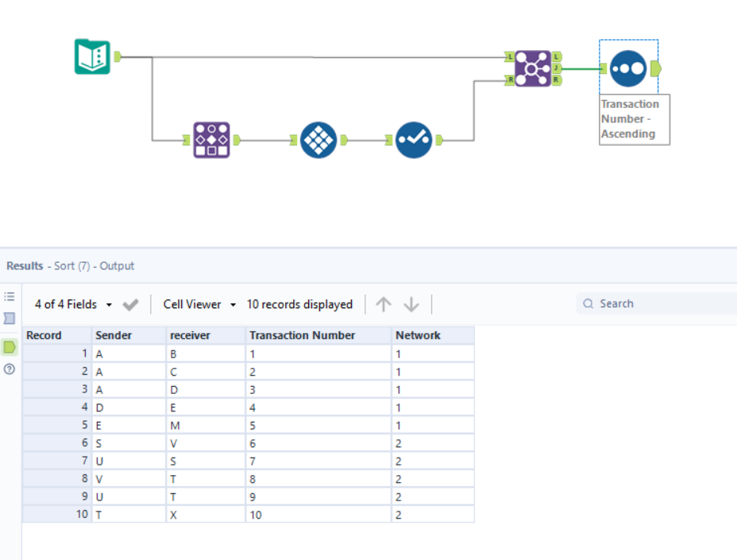Switch to metadata list view in Results sidebar

point(8,295)
